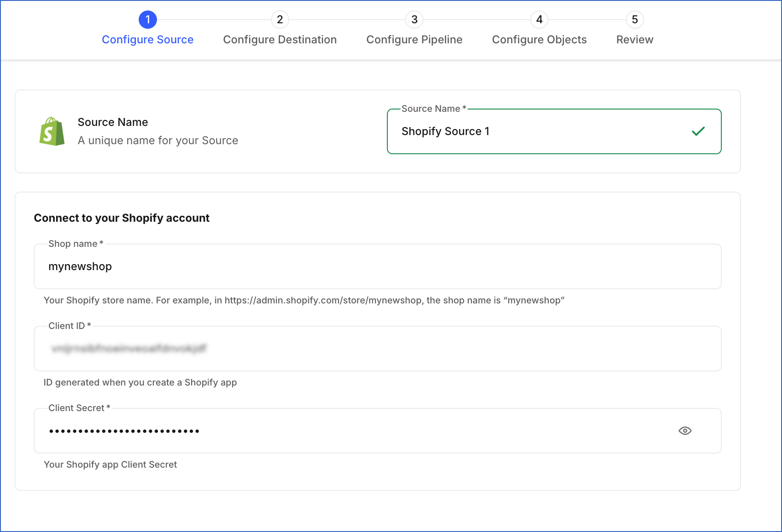
Task: Click the Shopify bag logo icon
Action: pos(52,130)
